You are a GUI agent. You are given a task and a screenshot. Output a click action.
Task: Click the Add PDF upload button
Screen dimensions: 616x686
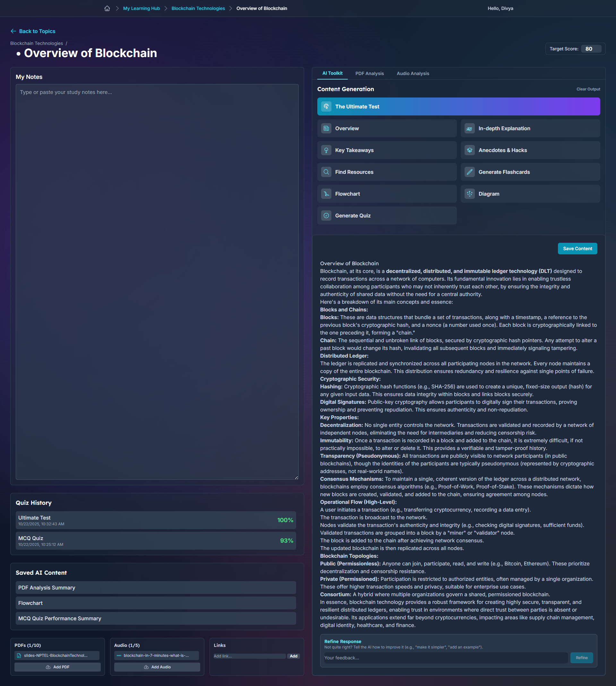tap(57, 667)
